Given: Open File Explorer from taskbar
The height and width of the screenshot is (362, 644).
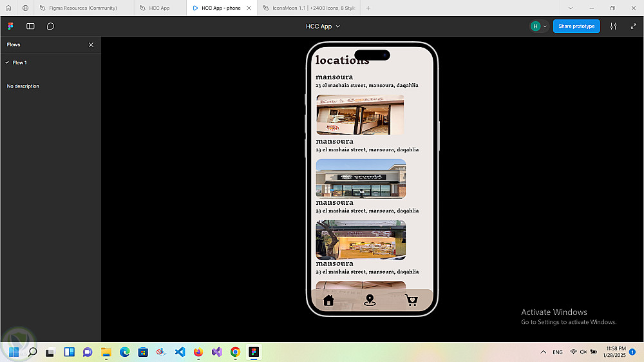Looking at the screenshot, I should click(x=106, y=352).
